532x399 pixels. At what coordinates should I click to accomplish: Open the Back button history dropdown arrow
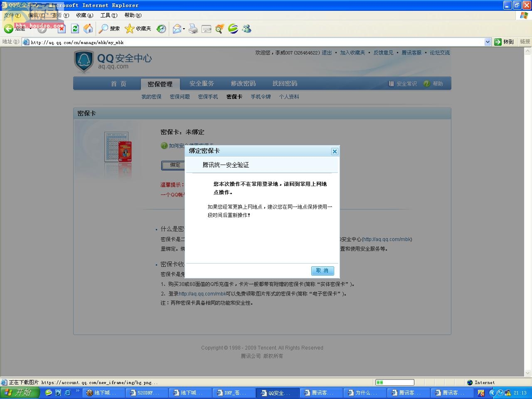[30, 29]
